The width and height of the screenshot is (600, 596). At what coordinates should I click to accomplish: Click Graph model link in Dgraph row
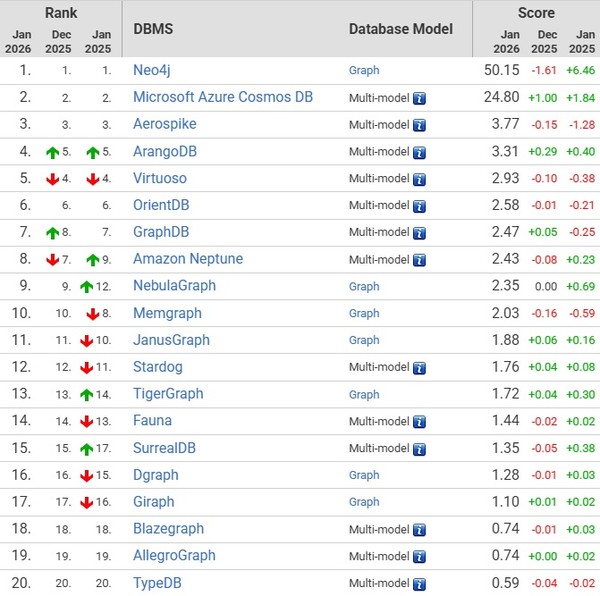pyautogui.click(x=364, y=475)
